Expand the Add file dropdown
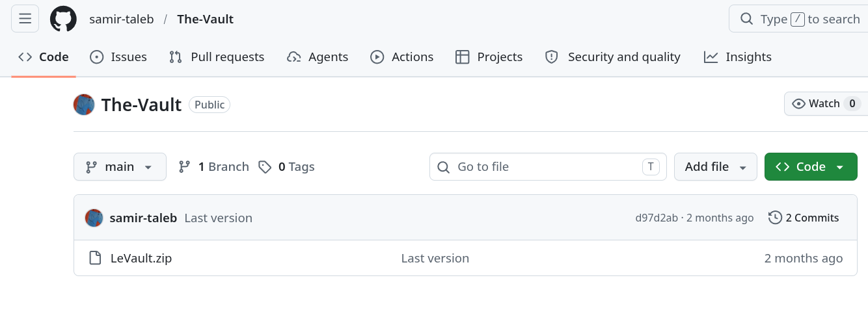The width and height of the screenshot is (868, 319). 716,167
